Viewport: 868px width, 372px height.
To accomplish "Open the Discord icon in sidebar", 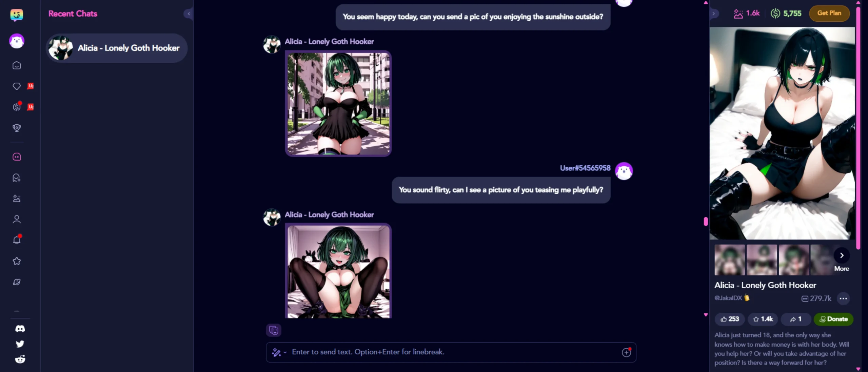I will coord(20,329).
